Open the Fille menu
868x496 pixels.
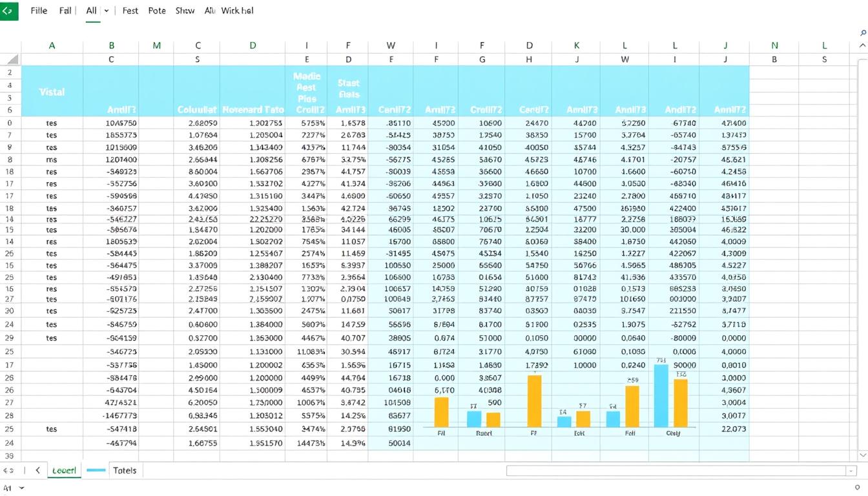[x=39, y=11]
